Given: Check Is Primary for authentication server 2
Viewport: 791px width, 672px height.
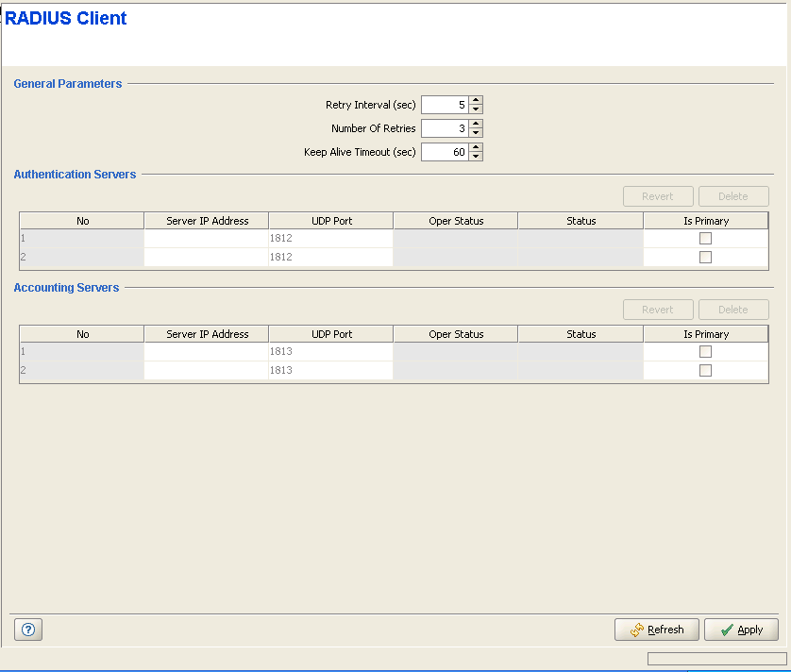Looking at the screenshot, I should point(705,258).
